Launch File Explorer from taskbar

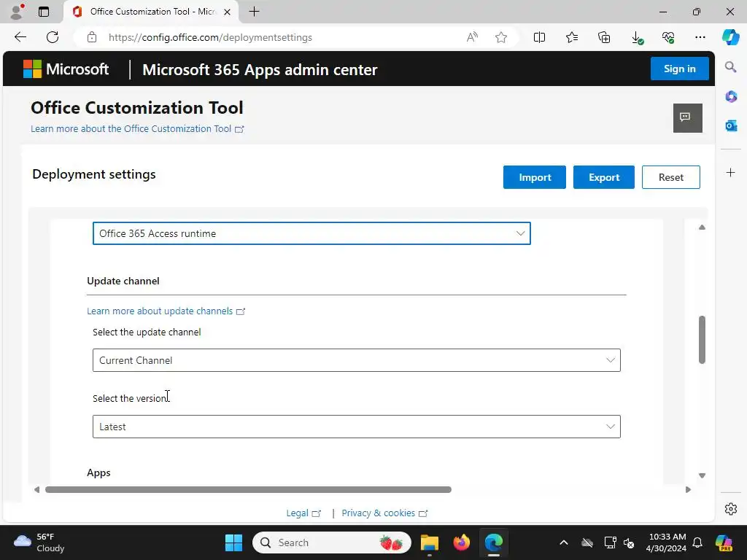[429, 542]
